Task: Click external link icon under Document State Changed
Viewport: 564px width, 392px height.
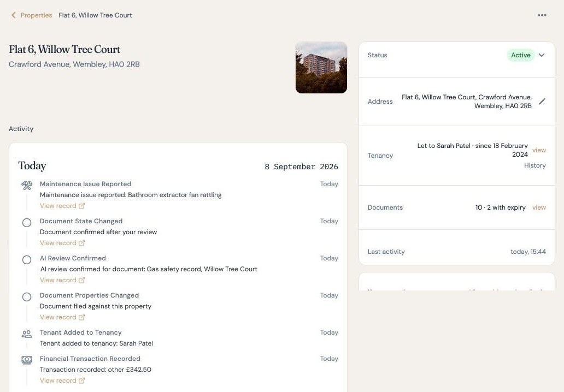Action: coord(81,243)
